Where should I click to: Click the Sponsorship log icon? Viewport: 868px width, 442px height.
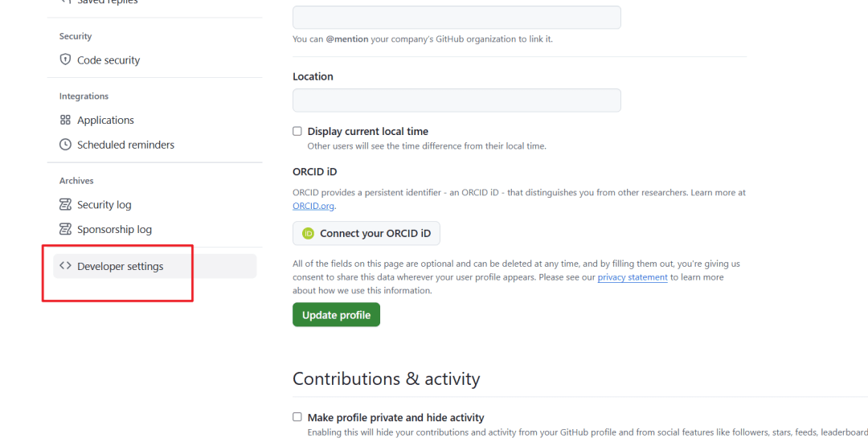click(x=66, y=229)
